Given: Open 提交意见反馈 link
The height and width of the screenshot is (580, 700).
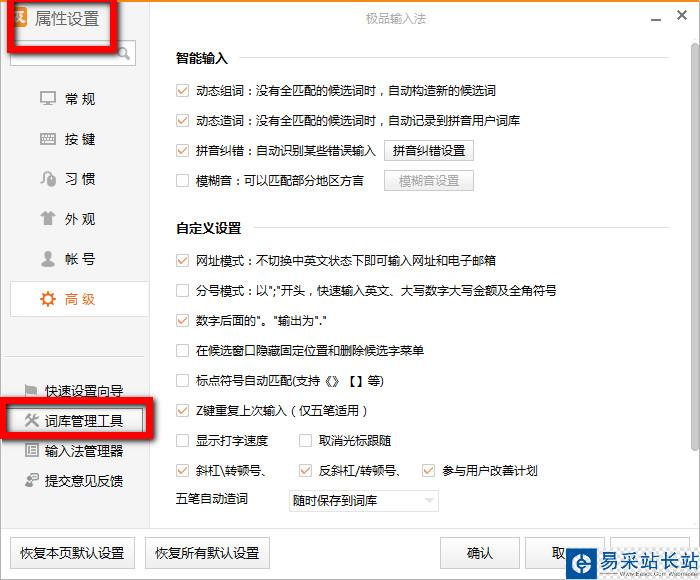Looking at the screenshot, I should click(84, 481).
